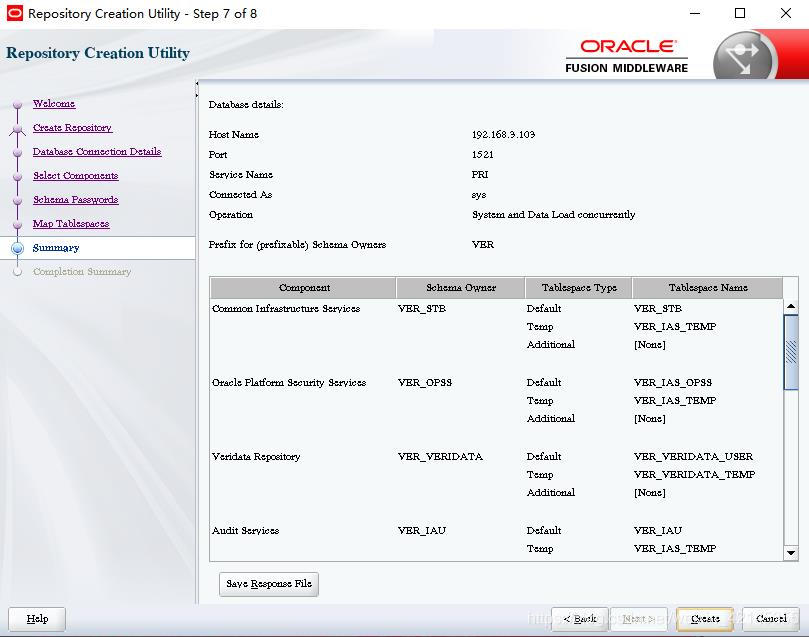Viewport: 809px width, 637px height.
Task: Click the VER_IAS_OPSS tablespace name
Action: 673,383
